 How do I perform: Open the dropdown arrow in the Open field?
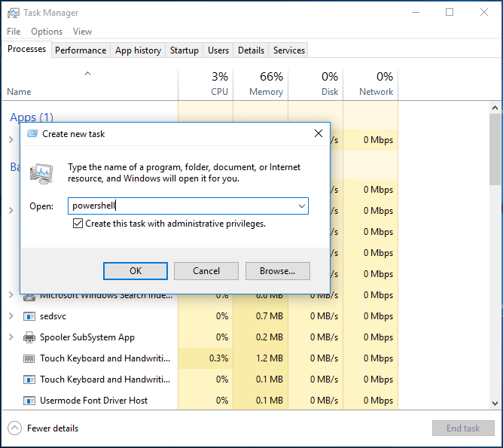coord(301,206)
